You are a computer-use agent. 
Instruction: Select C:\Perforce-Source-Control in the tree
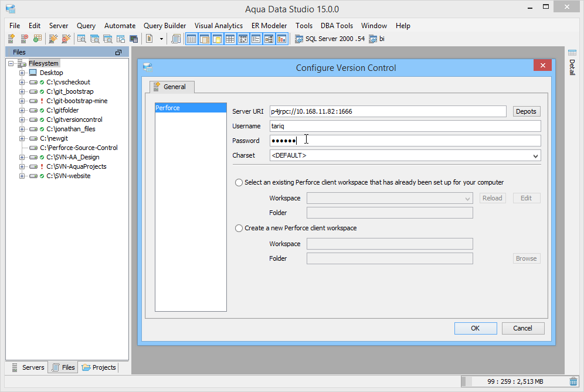pyautogui.click(x=79, y=148)
